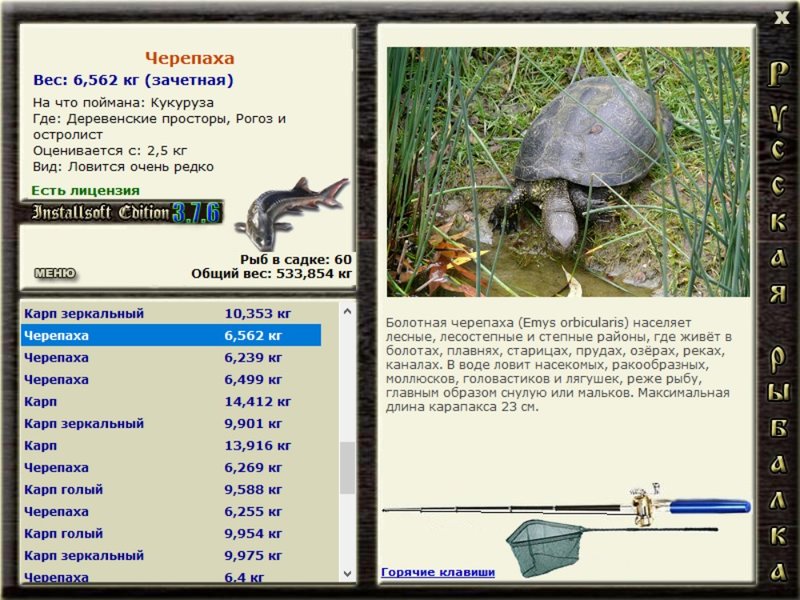Select the Карп голый 9,588 кг entry
Screen dimensions: 800x600
[x=171, y=489]
